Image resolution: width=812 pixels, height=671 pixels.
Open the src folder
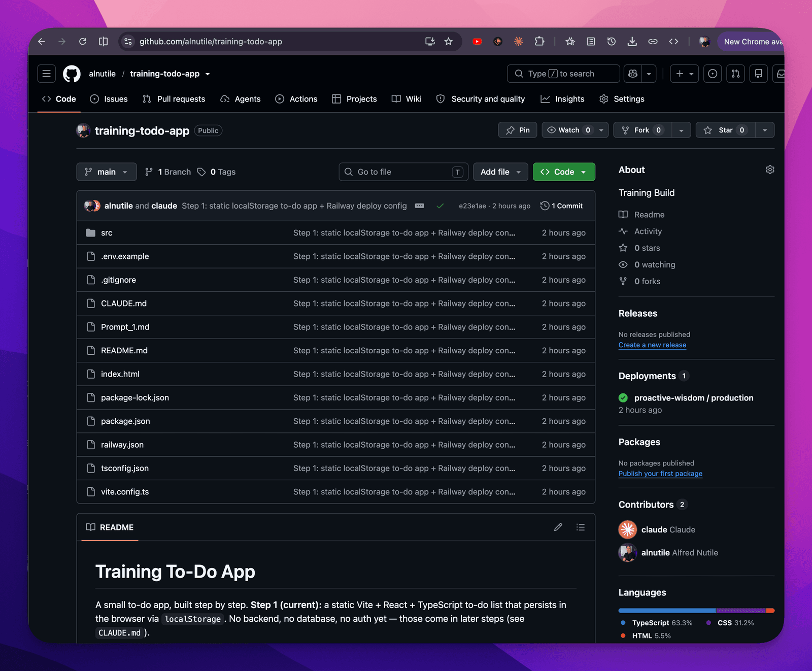[107, 233]
